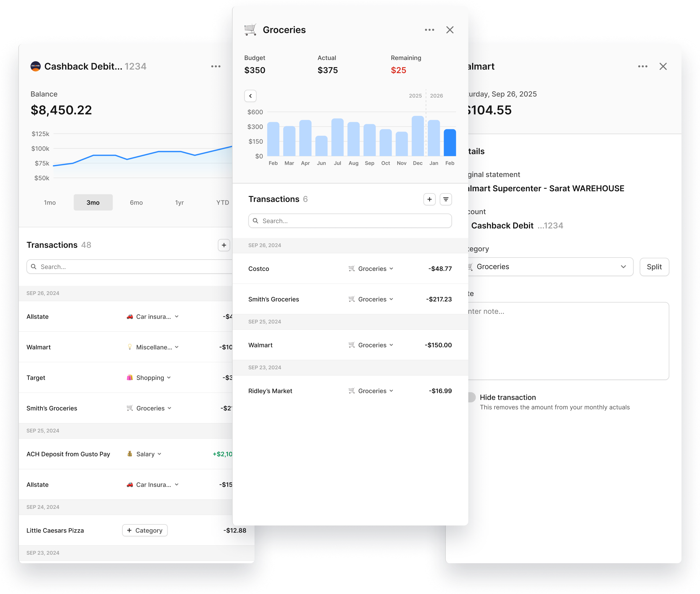Open Cashback Debit account three-dot menu
The image size is (700, 594).
tap(216, 66)
